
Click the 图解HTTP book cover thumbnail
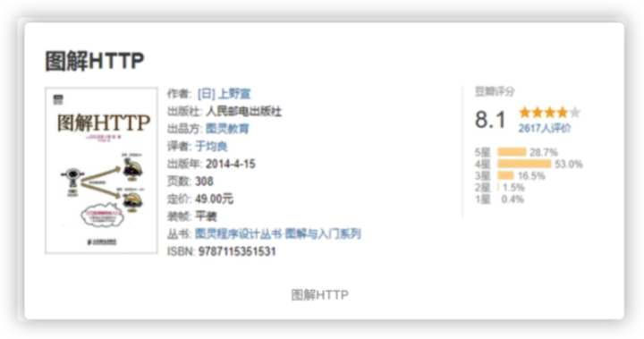(101, 170)
